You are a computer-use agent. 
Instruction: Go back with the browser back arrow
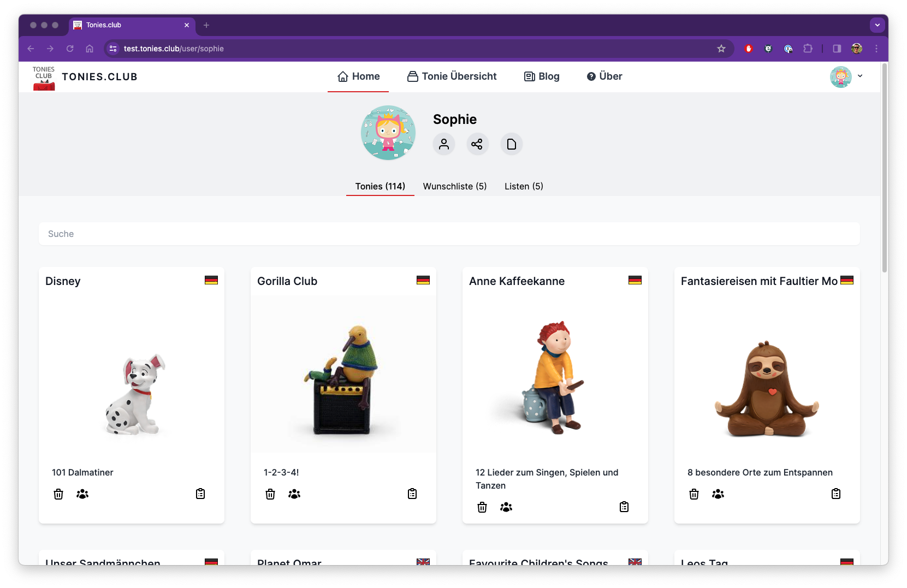pos(31,49)
